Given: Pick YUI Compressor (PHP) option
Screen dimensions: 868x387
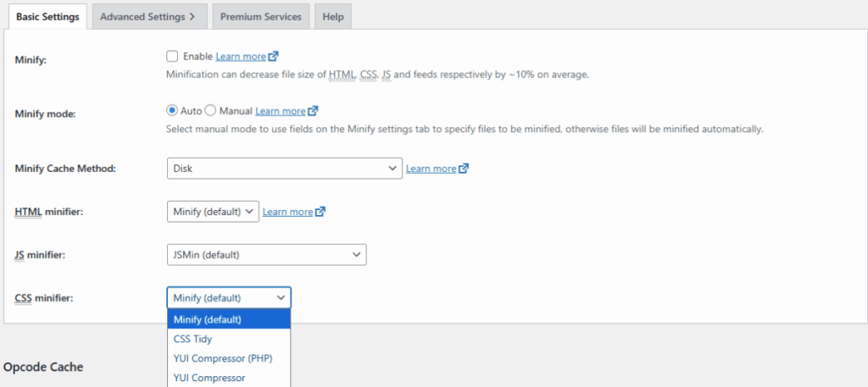Looking at the screenshot, I should [222, 358].
